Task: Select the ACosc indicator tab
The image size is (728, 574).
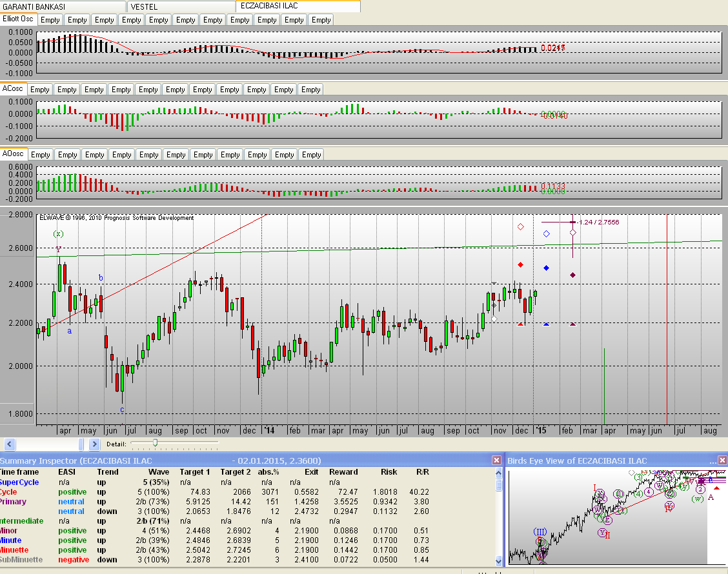Action: 13,89
